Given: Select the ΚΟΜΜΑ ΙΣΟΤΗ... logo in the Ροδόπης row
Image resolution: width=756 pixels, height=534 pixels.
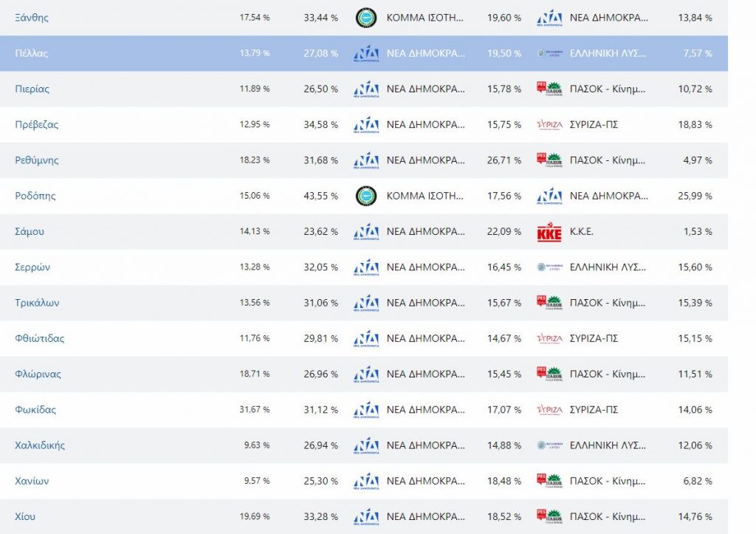Looking at the screenshot, I should click(366, 196).
